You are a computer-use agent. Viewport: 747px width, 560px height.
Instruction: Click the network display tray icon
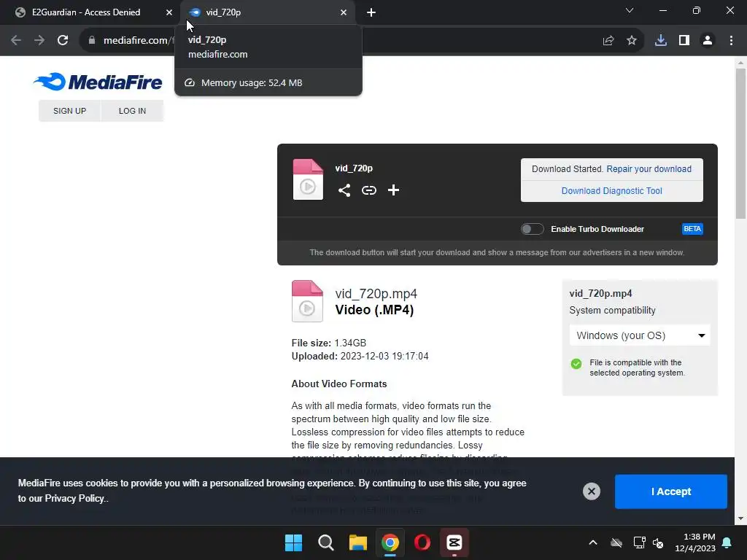click(639, 542)
